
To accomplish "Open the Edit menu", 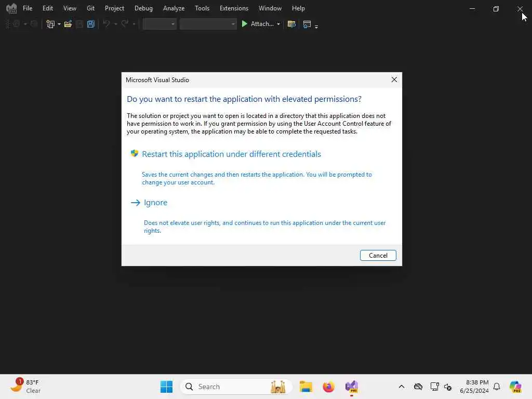I will (47, 8).
